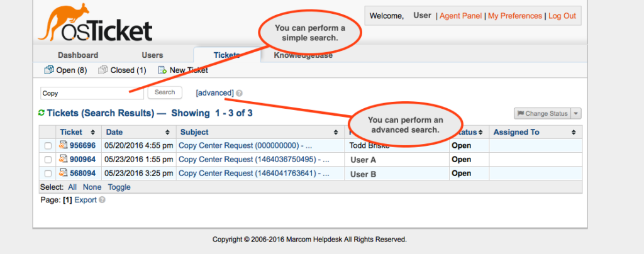
Task: Click in the search box containing Copy
Action: 92,93
